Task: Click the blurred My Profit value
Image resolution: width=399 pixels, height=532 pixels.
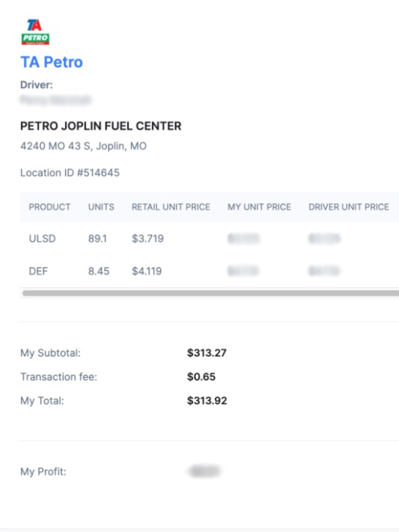Action: coord(204,471)
